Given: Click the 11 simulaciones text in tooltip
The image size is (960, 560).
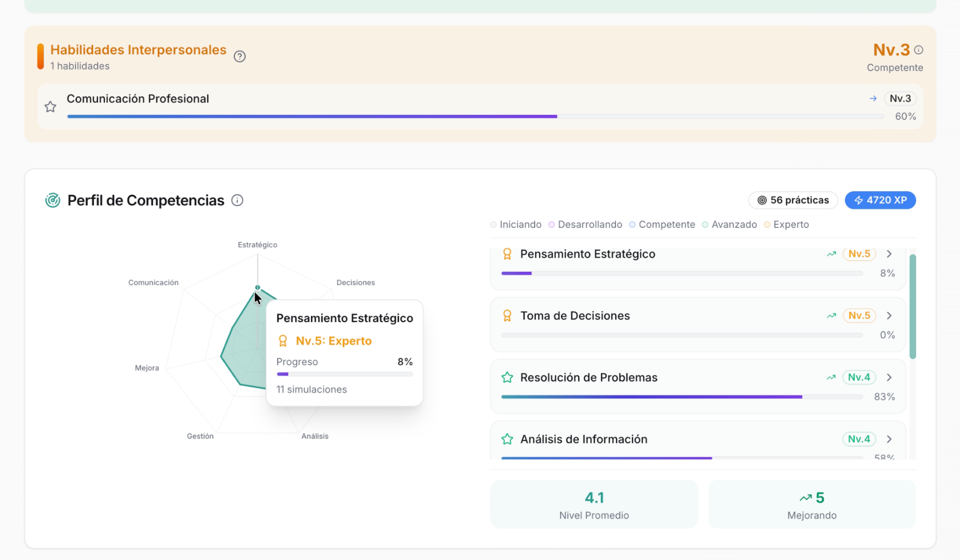Looking at the screenshot, I should tap(311, 390).
